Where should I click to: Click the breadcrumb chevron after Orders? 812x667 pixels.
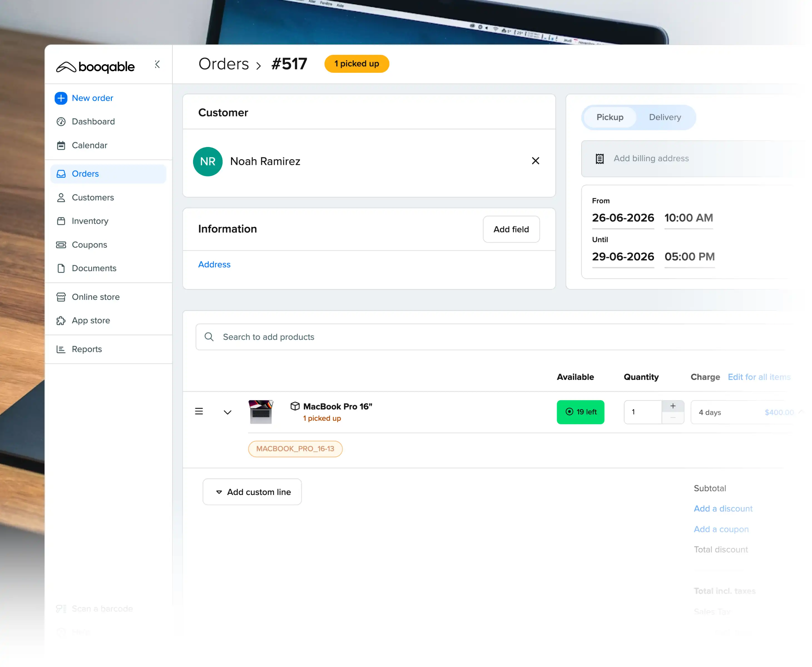[259, 66]
